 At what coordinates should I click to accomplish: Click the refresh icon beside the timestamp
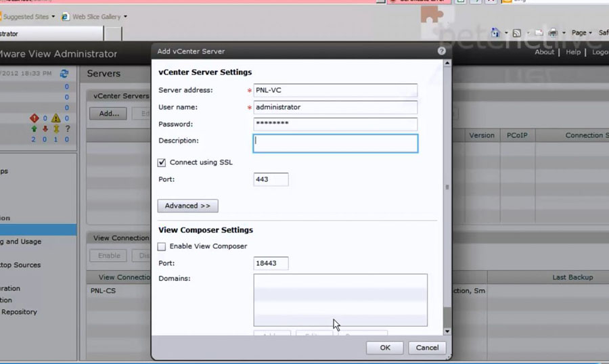pyautogui.click(x=64, y=74)
